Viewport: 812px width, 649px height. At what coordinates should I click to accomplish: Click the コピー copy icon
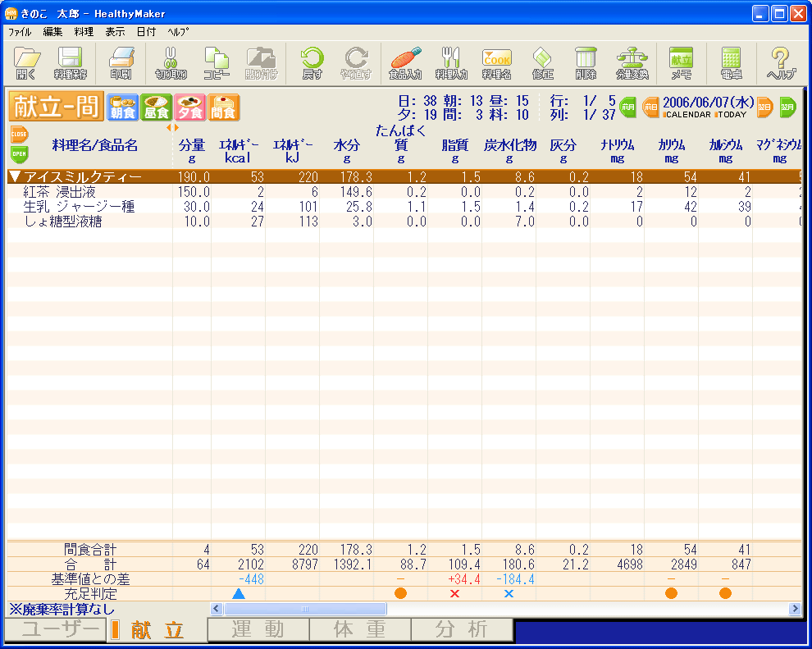(x=217, y=63)
